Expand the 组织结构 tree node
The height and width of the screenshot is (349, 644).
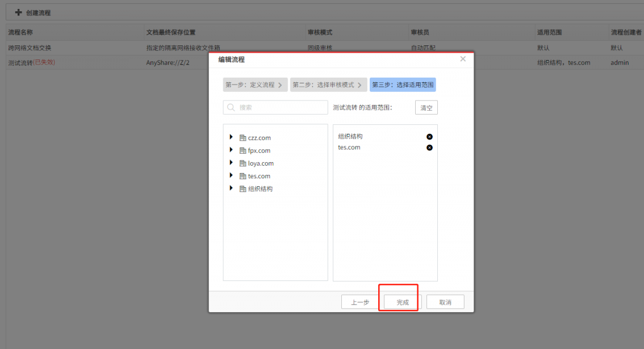[x=231, y=188]
